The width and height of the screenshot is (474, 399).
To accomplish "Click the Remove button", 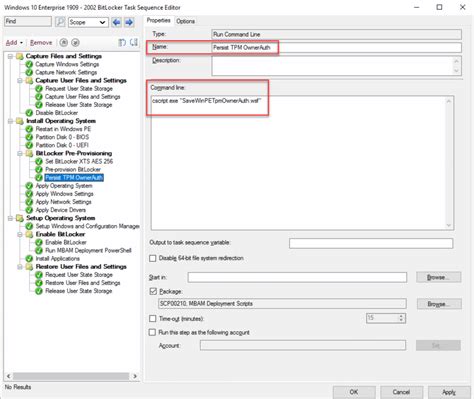I will [x=41, y=43].
